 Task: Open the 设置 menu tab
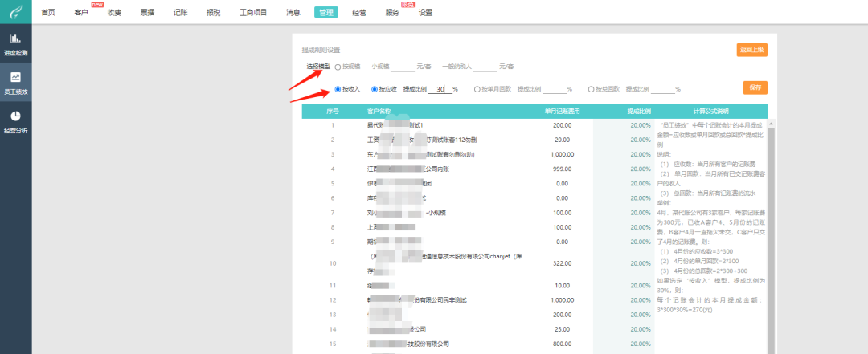[425, 13]
